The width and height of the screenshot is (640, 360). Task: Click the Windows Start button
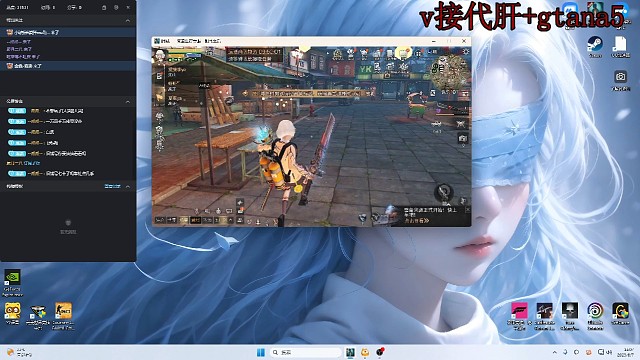pos(261,352)
